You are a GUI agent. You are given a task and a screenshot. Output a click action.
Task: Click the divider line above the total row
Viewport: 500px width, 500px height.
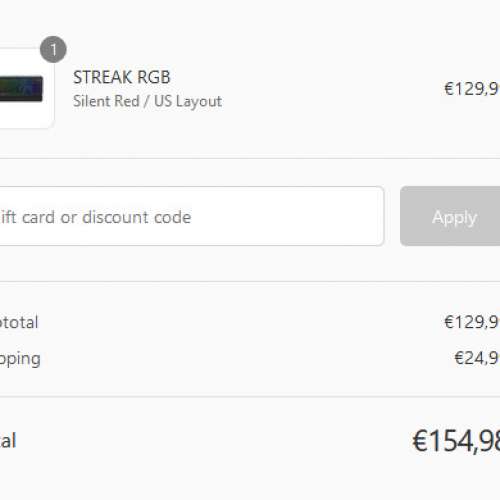[x=250, y=397]
